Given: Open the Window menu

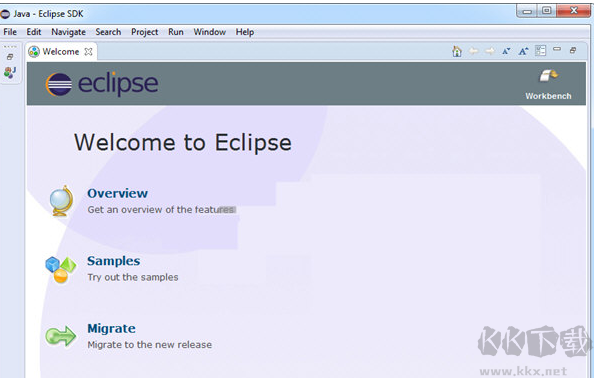Looking at the screenshot, I should coord(210,32).
